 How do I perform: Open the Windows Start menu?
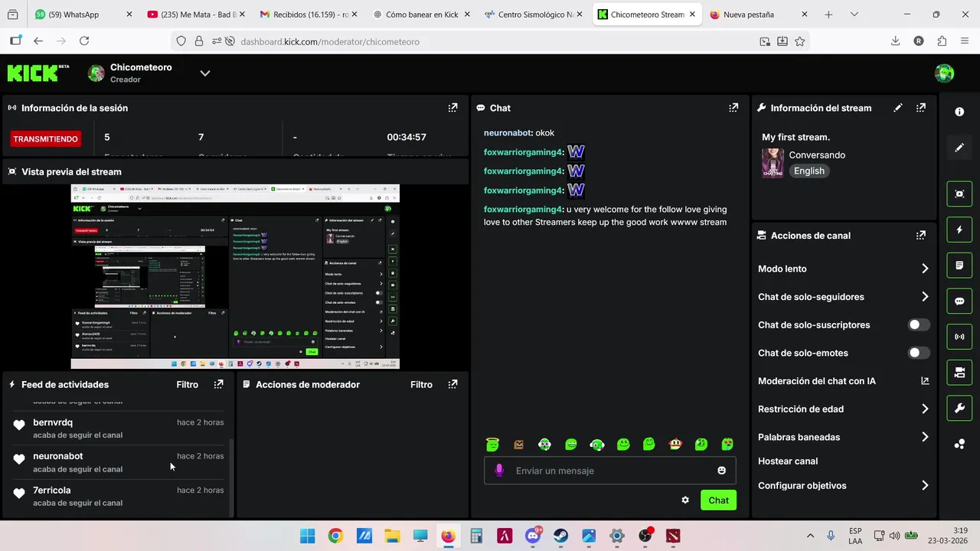(x=307, y=536)
